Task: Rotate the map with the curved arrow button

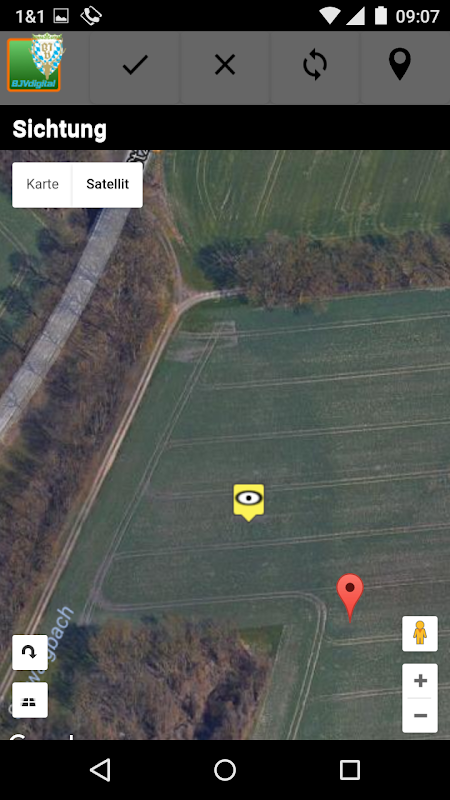Action: (30, 652)
